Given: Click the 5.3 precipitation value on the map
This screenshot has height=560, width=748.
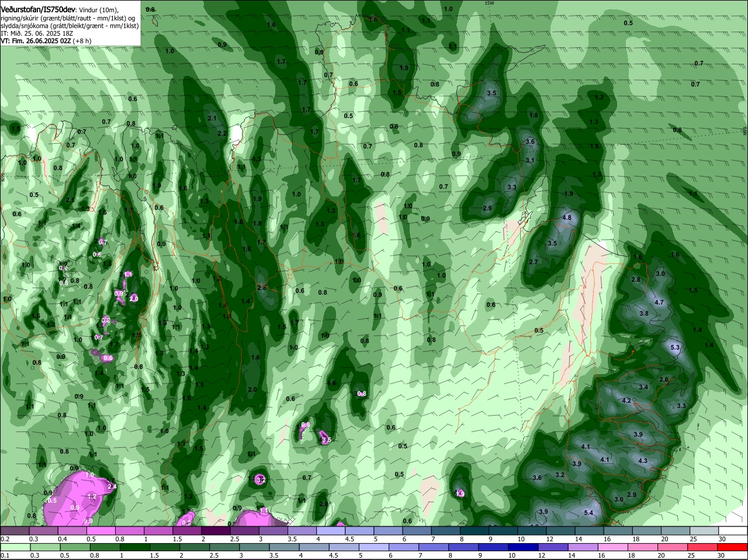Looking at the screenshot, I should pyautogui.click(x=675, y=347).
